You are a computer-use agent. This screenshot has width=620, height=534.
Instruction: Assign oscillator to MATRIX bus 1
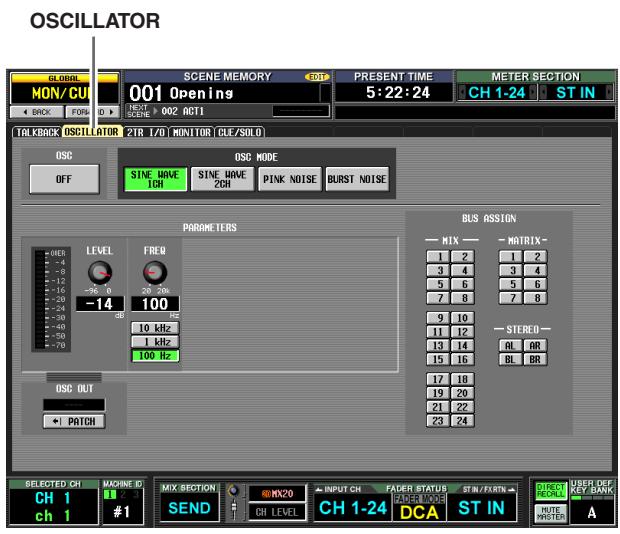tap(511, 257)
